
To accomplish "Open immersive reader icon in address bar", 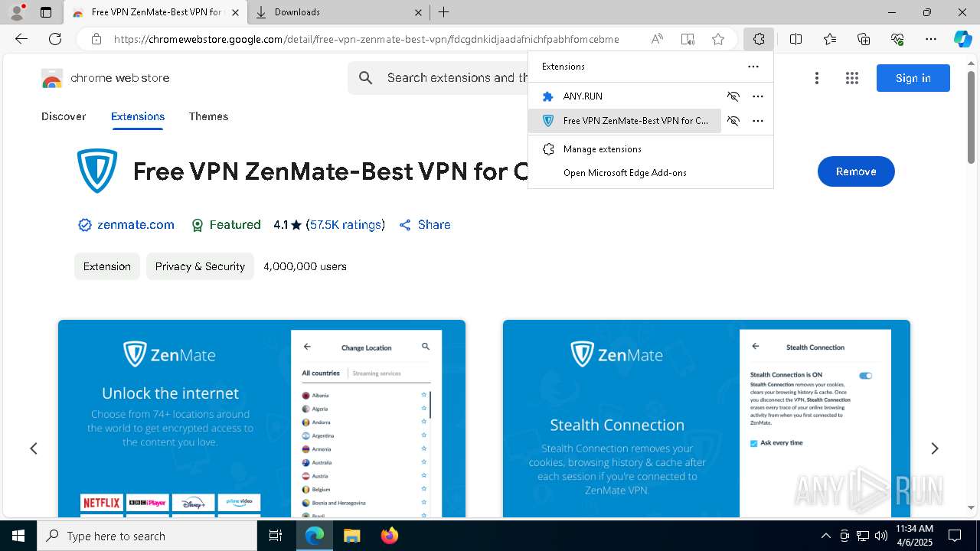I will tap(688, 39).
